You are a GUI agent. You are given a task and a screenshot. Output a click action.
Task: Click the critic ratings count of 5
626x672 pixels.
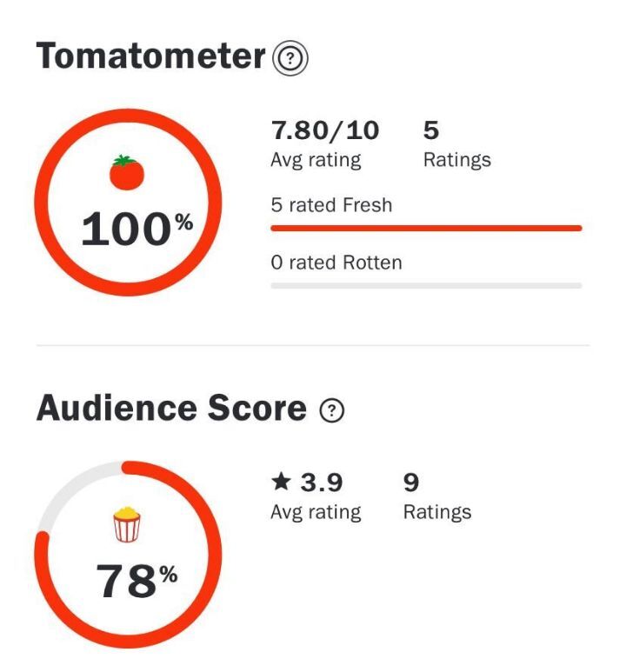(x=431, y=130)
